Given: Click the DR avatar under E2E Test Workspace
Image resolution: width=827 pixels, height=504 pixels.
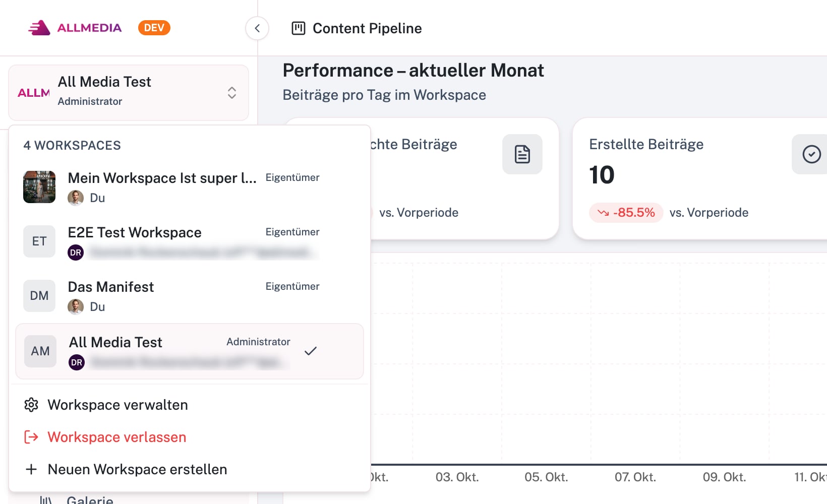Looking at the screenshot, I should tap(76, 253).
